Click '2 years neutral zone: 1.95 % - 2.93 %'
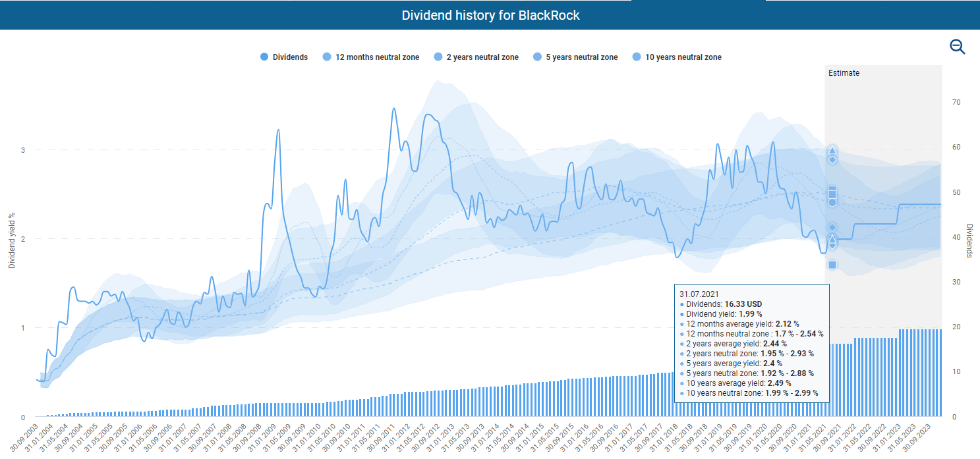980x459 pixels. (x=748, y=354)
